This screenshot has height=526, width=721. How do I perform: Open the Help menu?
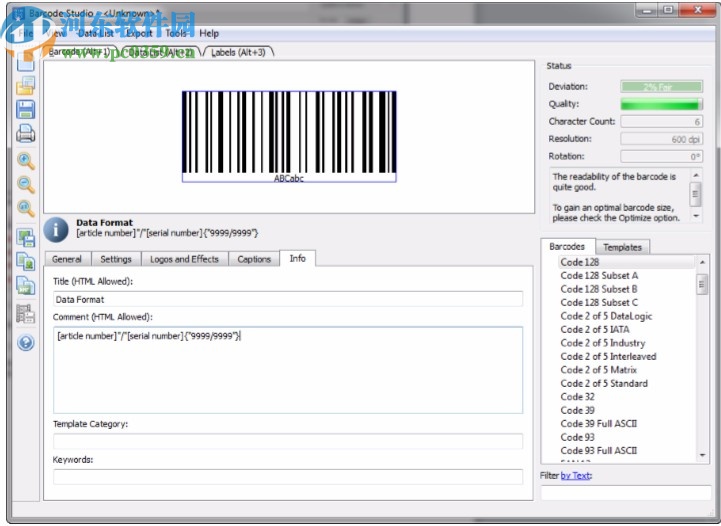tap(209, 33)
